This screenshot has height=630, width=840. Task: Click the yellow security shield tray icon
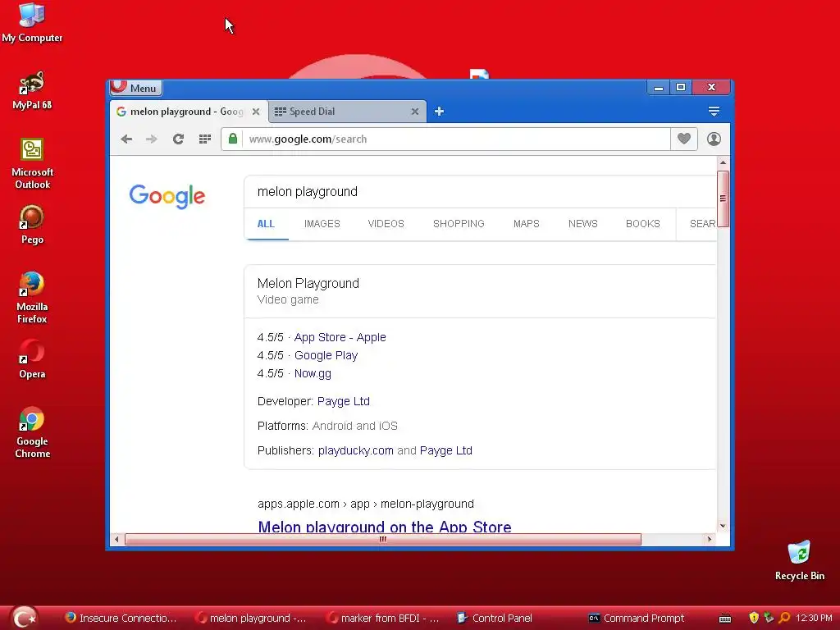tap(754, 619)
